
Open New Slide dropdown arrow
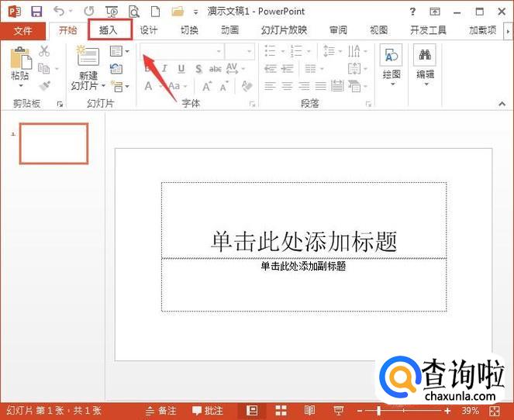point(103,86)
